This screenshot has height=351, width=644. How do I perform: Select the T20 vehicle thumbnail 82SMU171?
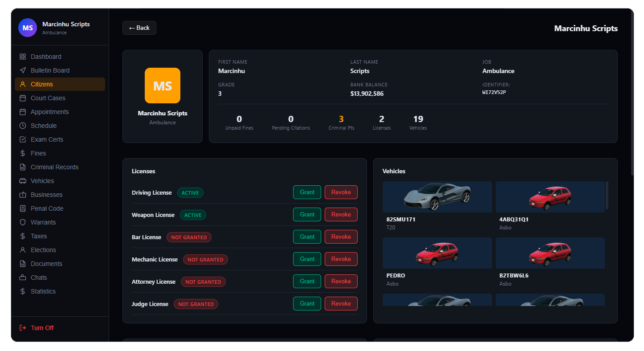click(x=437, y=197)
